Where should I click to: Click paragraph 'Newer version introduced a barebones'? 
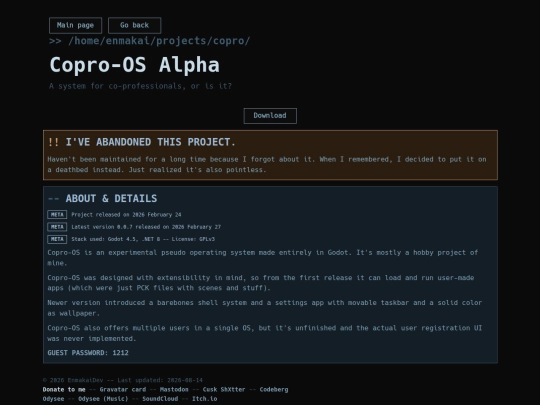(x=264, y=308)
